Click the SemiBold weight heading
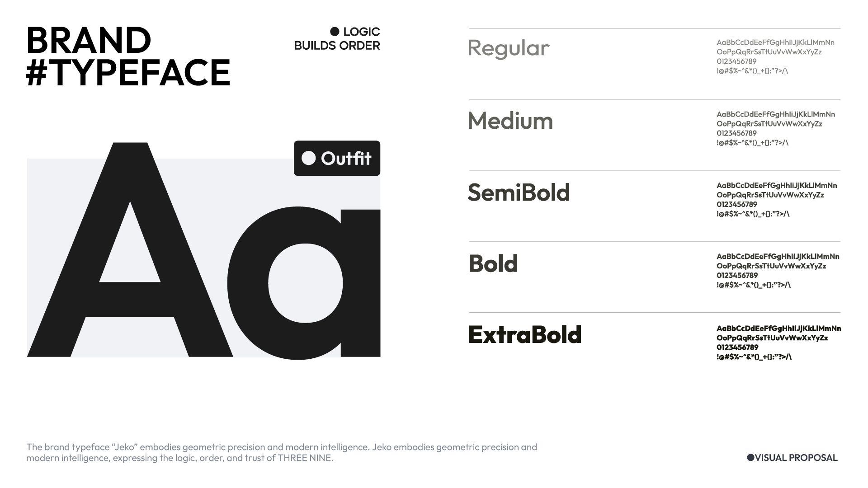 519,192
